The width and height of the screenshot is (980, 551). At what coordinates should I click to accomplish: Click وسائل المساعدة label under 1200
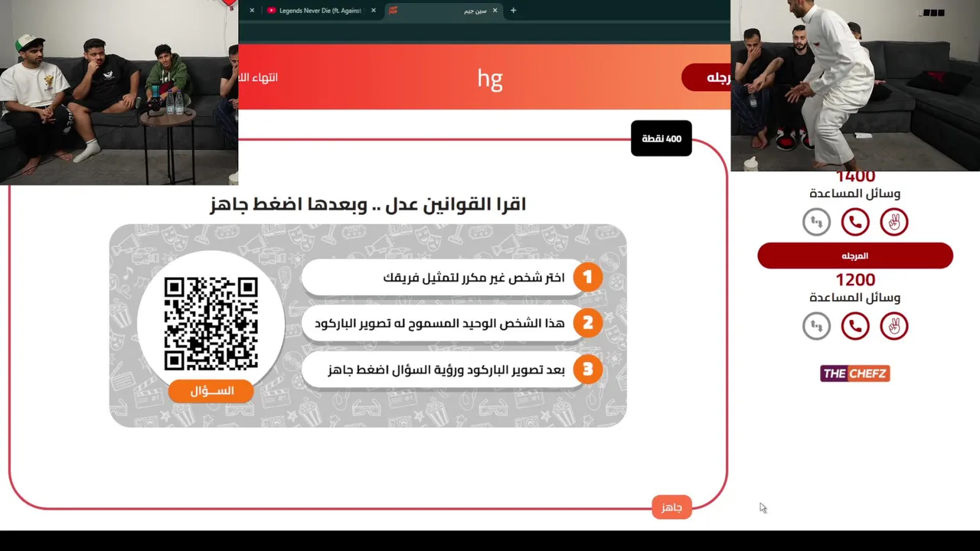[x=855, y=298]
